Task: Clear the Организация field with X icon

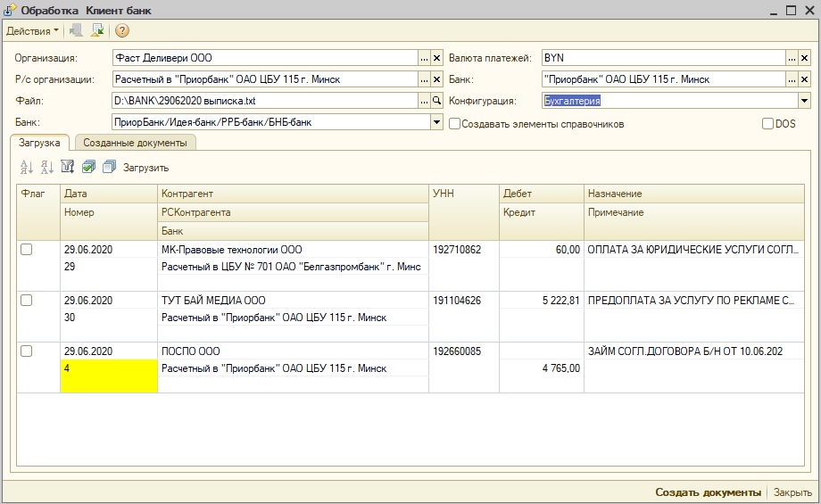Action: coord(436,58)
